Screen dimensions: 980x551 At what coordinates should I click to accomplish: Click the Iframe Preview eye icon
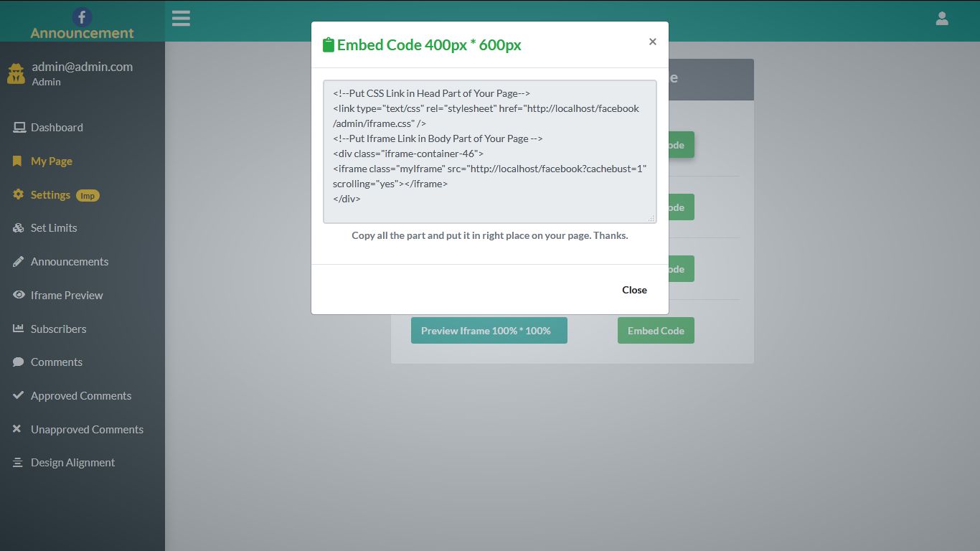[18, 295]
